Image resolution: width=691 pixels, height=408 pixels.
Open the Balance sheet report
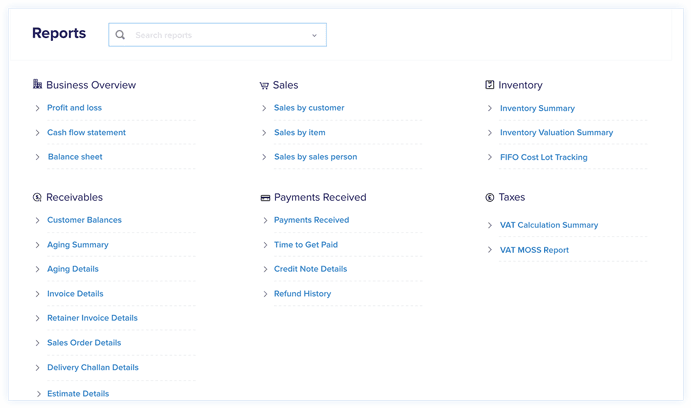[x=75, y=157]
